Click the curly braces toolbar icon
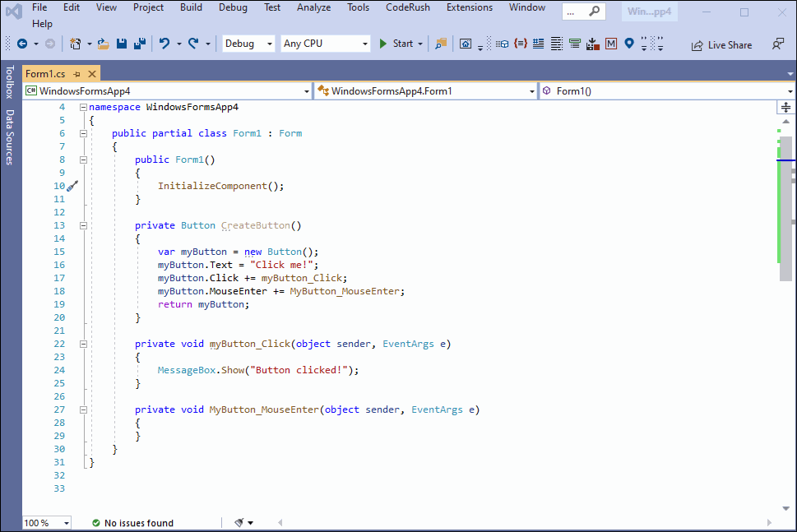797x532 pixels. tap(520, 44)
